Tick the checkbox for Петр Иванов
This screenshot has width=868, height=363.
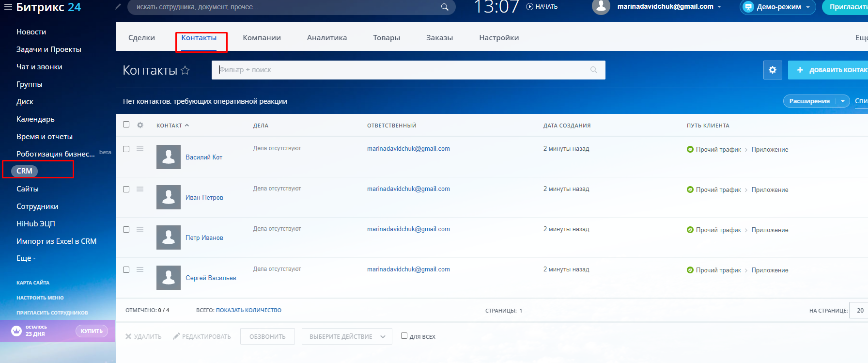(126, 229)
